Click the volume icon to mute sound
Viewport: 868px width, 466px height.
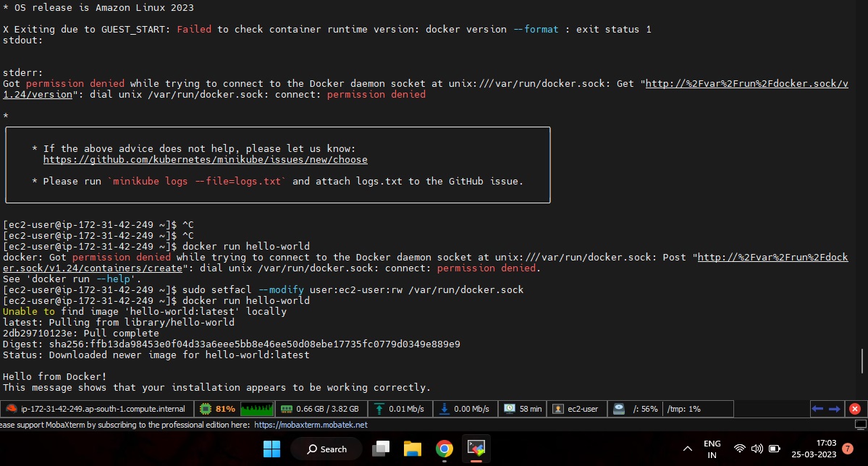click(x=757, y=447)
